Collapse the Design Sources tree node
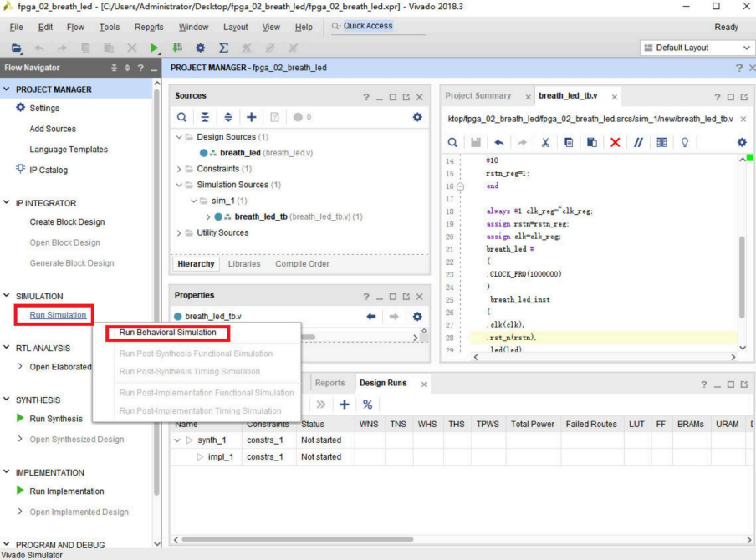756x560 pixels. click(179, 137)
